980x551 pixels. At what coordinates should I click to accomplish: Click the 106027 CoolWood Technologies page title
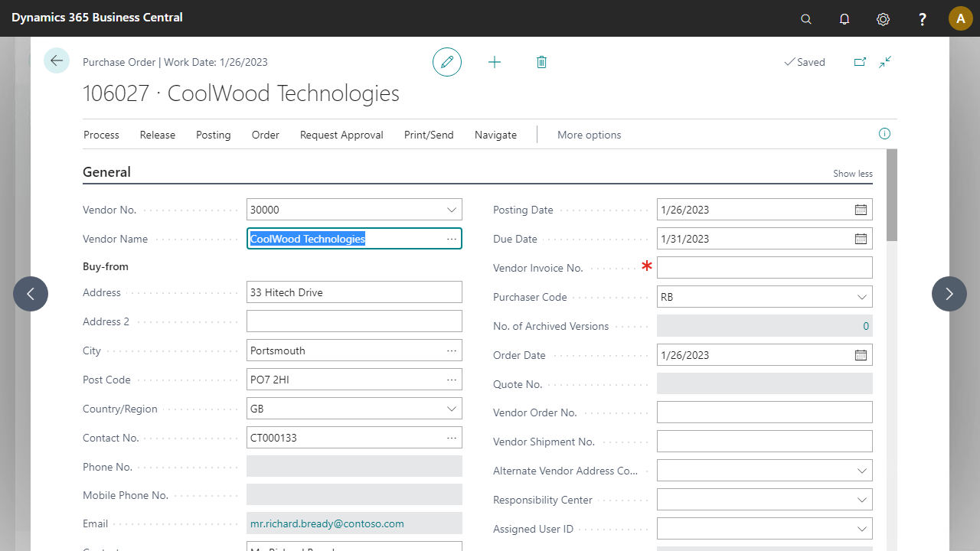coord(241,93)
